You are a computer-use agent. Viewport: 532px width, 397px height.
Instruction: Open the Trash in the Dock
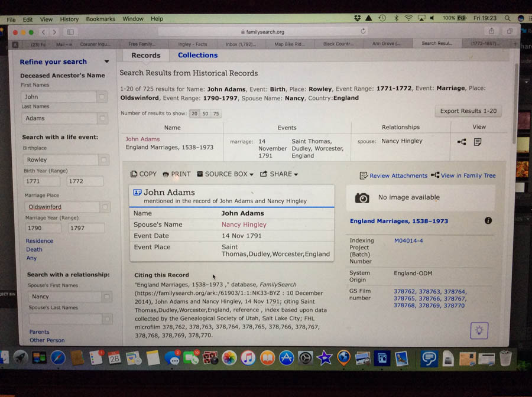pyautogui.click(x=505, y=358)
